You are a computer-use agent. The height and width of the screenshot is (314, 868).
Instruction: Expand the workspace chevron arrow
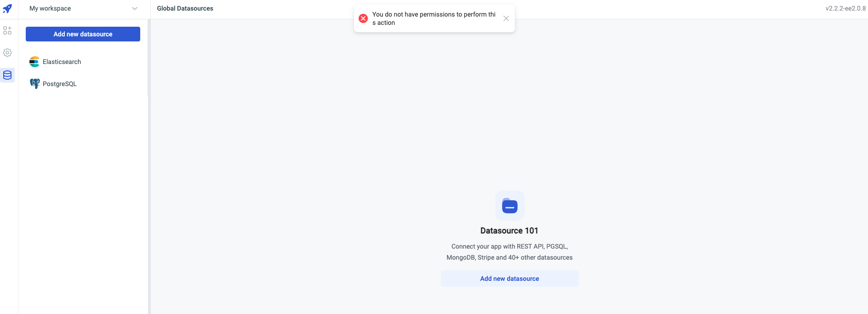point(135,9)
